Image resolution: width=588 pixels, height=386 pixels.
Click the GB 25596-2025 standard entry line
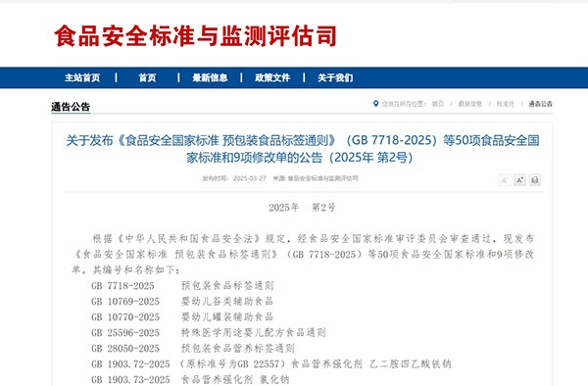[x=209, y=333]
